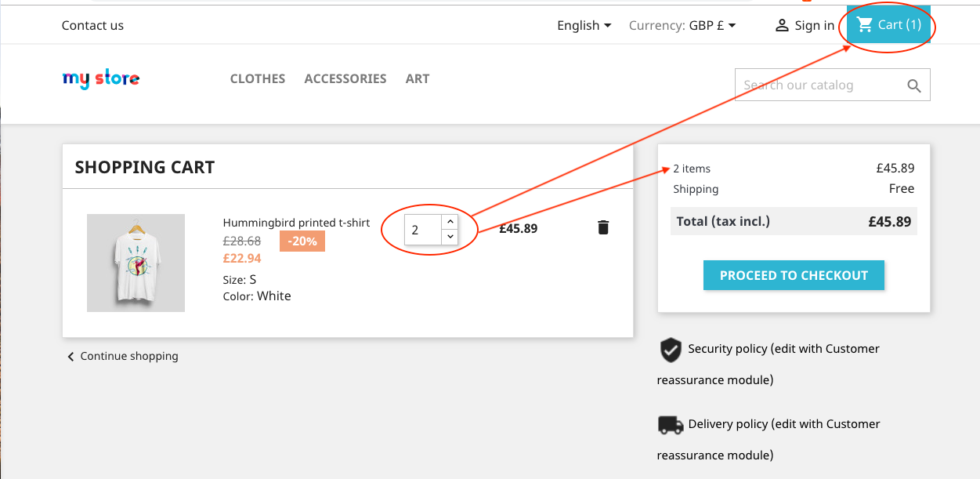Increase the t-shirt quantity with the up arrow
980x479 pixels.
tap(450, 221)
